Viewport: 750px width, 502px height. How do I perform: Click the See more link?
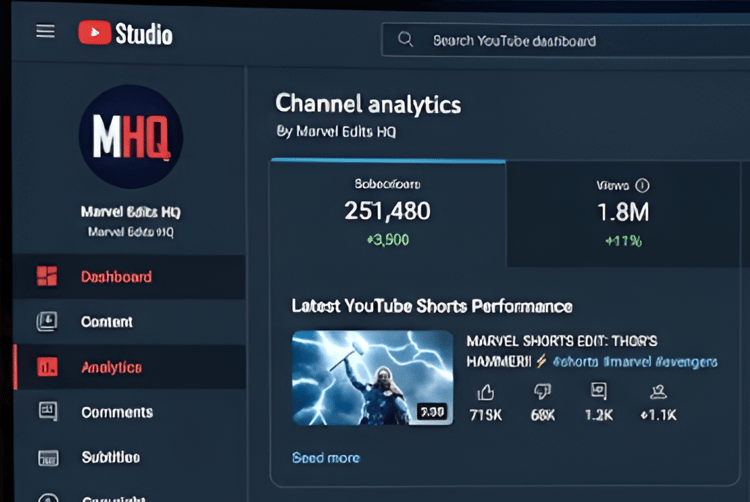coord(326,458)
